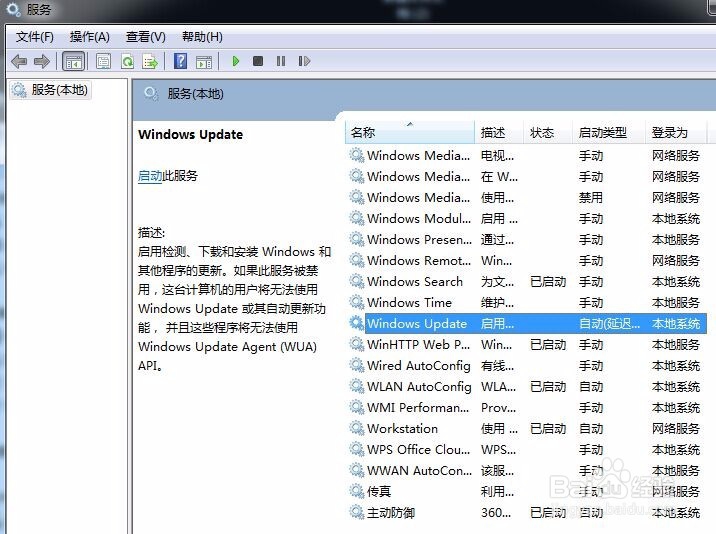Click the 自动(延迟... cell of Windows Update

click(609, 323)
